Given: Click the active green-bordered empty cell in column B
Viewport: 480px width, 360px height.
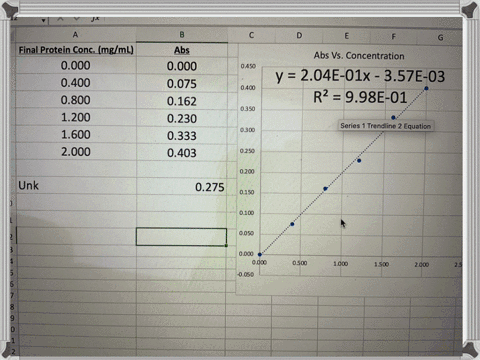Looking at the screenshot, I should click(181, 237).
